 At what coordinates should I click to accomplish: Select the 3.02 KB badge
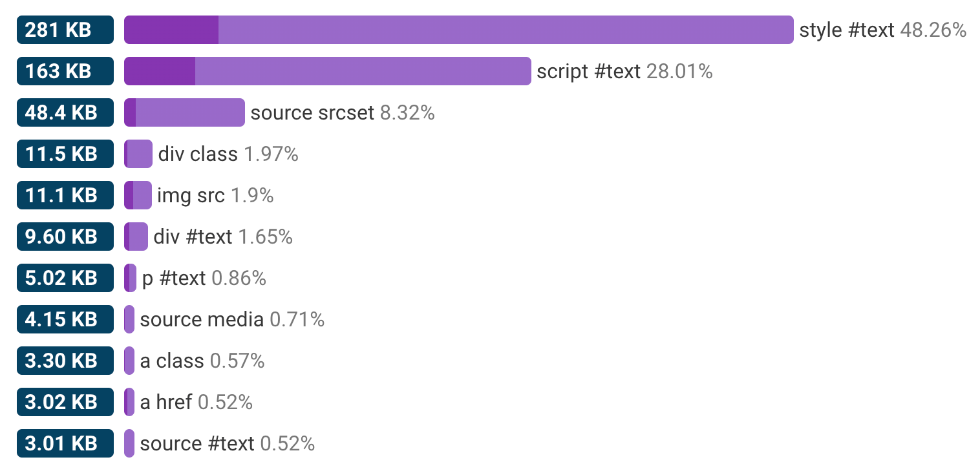pos(65,402)
